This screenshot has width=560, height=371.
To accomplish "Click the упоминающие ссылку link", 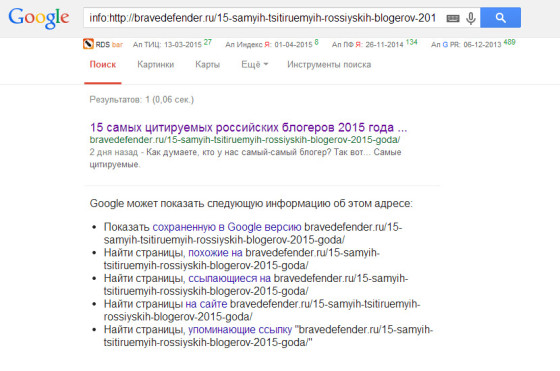I will (x=240, y=330).
